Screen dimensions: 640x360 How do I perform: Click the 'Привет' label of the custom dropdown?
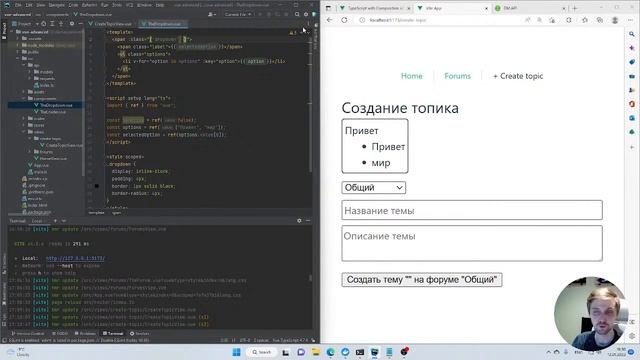pyautogui.click(x=362, y=131)
